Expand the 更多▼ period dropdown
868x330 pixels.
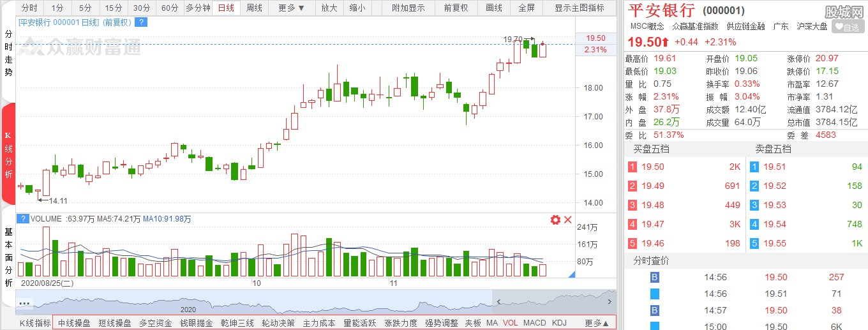click(x=292, y=8)
